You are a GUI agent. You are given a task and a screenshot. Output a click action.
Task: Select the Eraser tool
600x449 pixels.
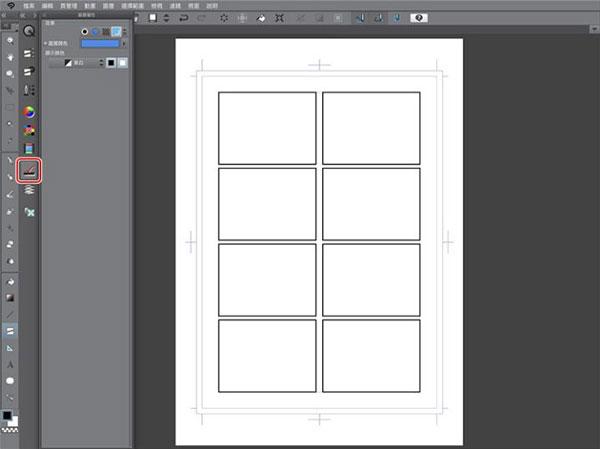(x=10, y=244)
